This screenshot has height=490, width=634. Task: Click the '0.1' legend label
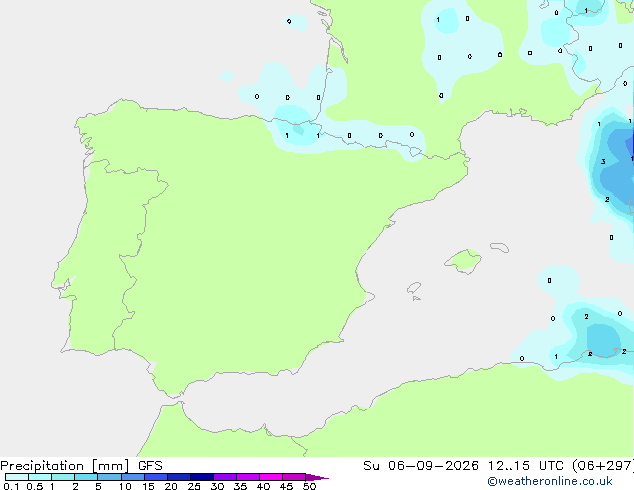point(11,486)
